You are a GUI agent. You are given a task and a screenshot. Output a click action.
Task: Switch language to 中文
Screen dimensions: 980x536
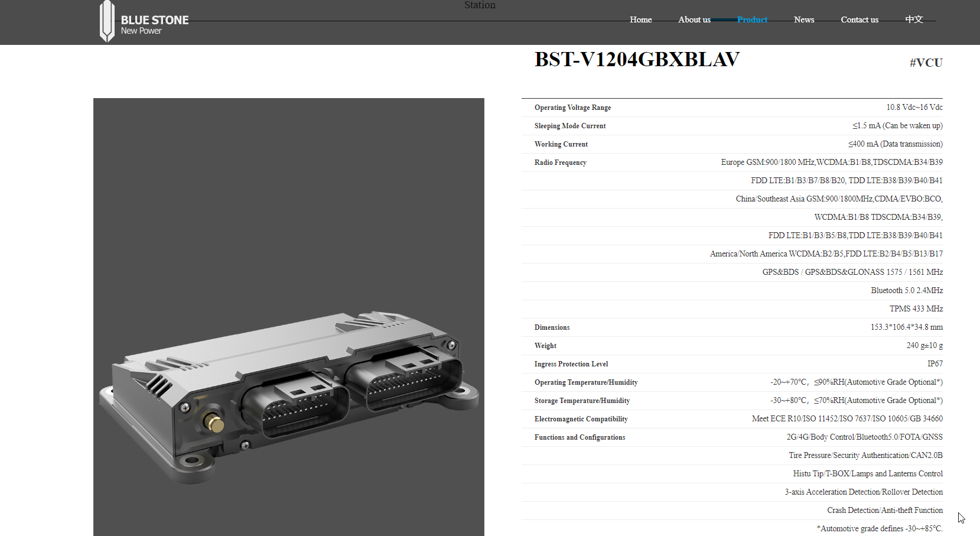[914, 20]
